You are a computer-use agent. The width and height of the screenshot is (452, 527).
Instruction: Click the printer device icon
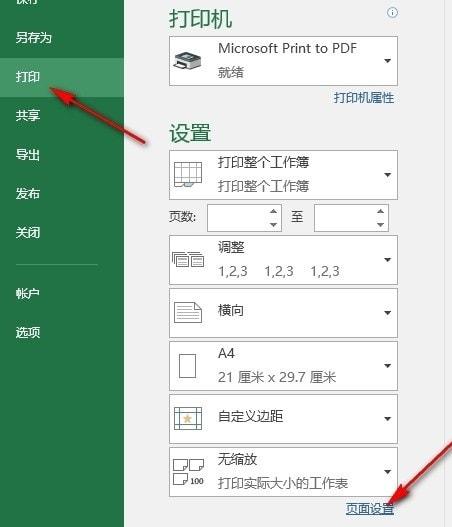tap(187, 61)
